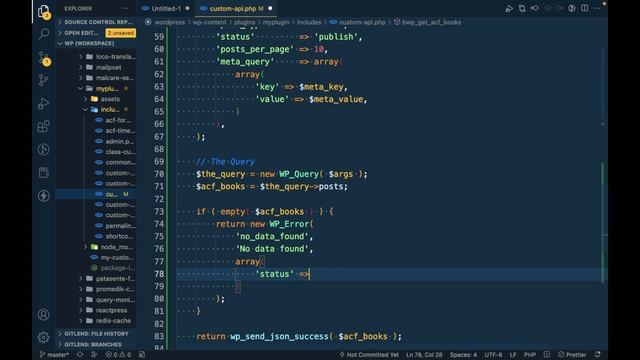Click UTF-8 encoding in status bar

click(493, 355)
